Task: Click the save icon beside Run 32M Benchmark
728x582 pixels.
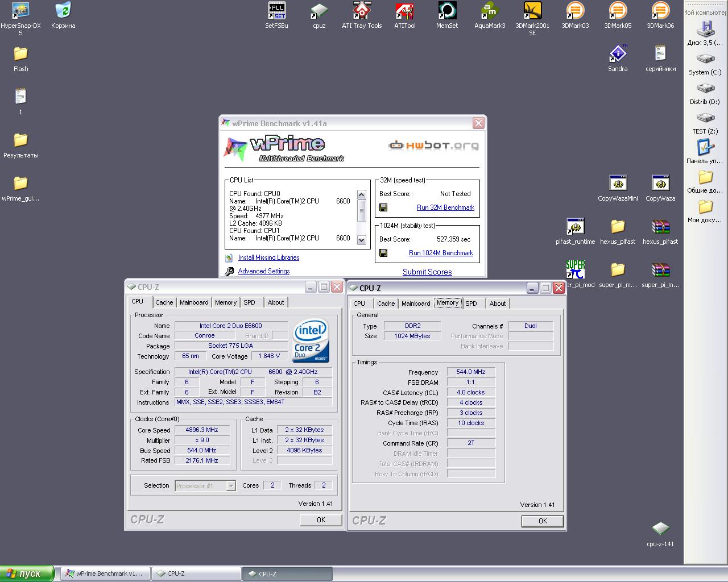Action: point(383,208)
